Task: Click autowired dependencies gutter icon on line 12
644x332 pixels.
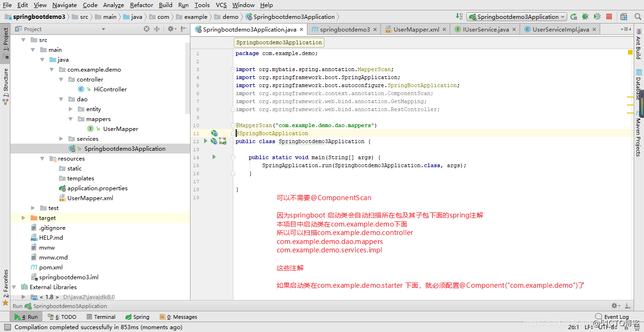Action: coord(223,141)
